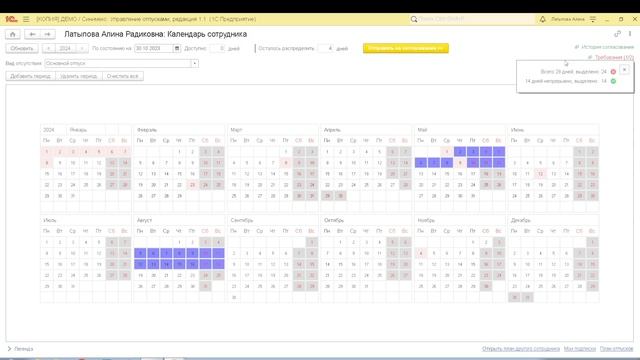640x360 pixels.
Task: Click the Основной отпуск absence type field
Action: (x=118, y=63)
